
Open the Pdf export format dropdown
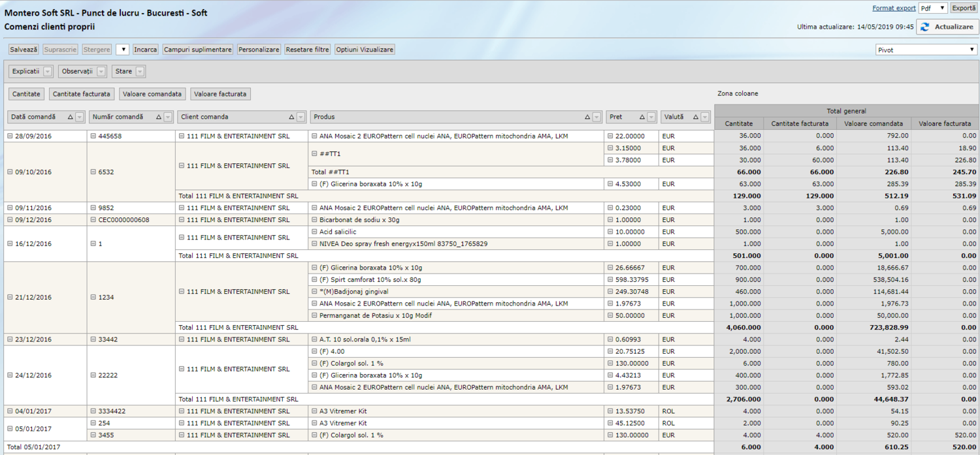[933, 8]
